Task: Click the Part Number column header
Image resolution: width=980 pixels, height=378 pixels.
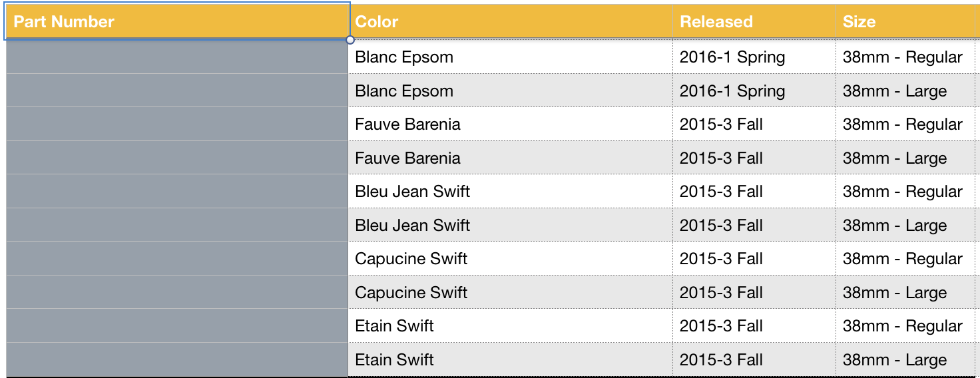Action: [177, 21]
